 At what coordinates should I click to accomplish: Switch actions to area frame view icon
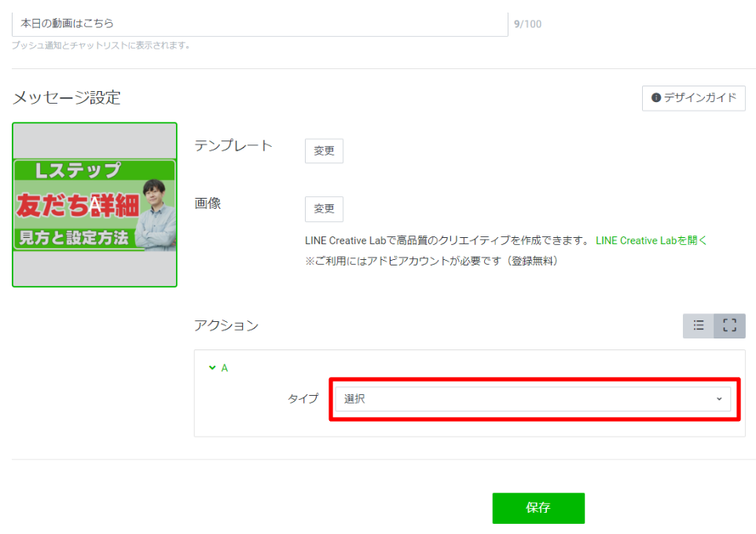click(729, 326)
